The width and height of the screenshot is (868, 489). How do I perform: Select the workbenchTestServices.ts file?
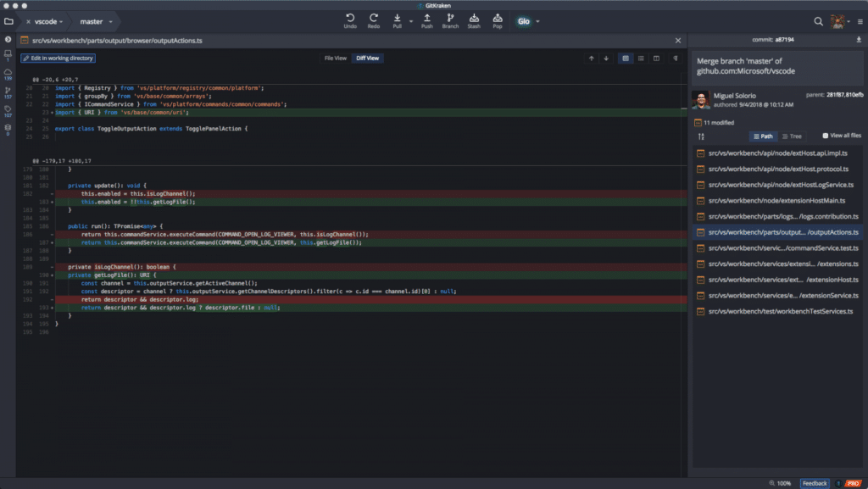coord(778,311)
